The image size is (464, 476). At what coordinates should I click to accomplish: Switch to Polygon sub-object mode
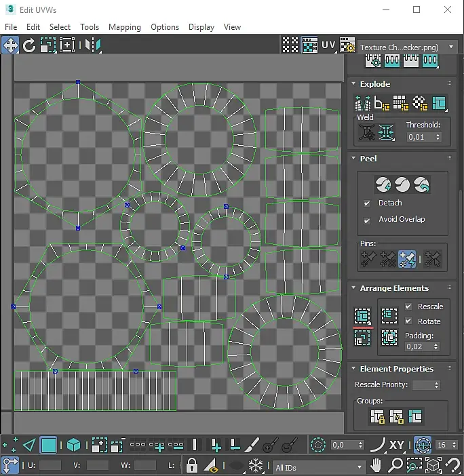49,445
